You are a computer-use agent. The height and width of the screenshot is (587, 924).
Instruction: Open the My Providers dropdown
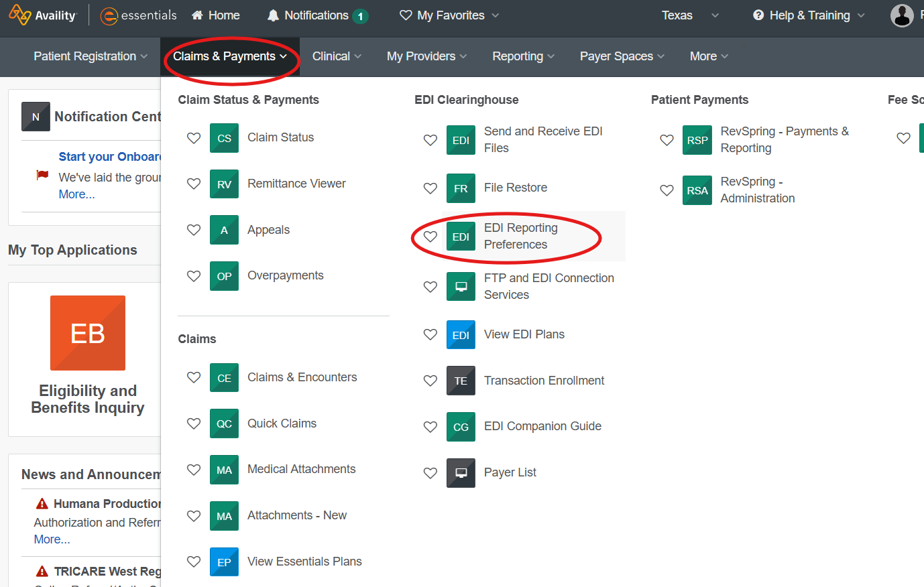coord(427,56)
